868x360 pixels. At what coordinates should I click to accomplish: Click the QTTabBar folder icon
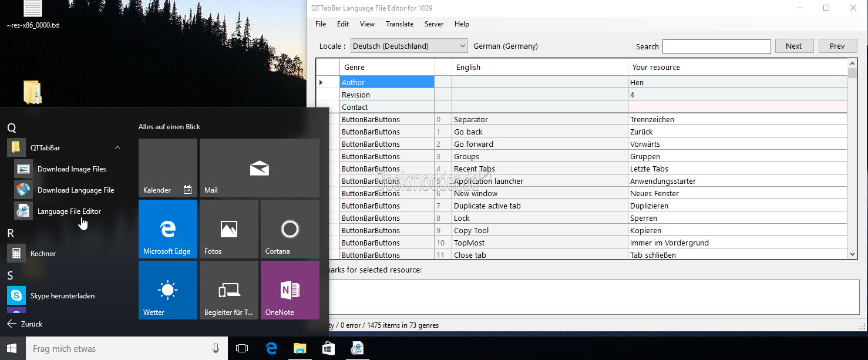(16, 148)
